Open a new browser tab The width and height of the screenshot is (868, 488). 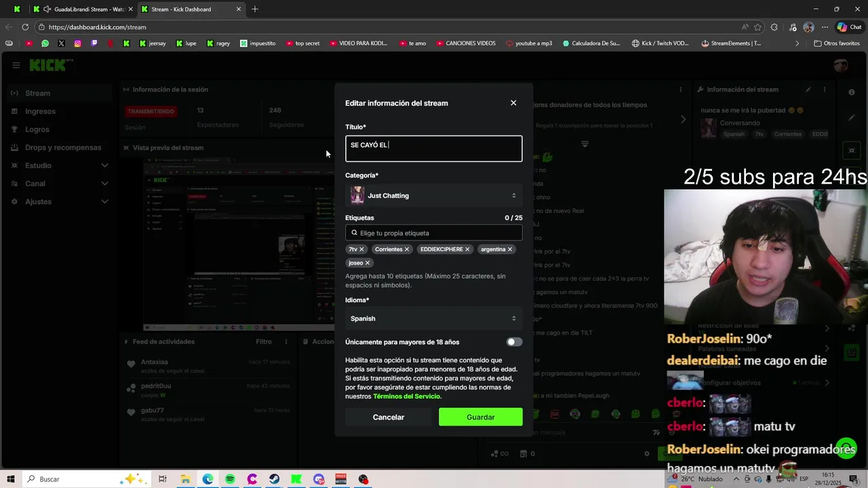tap(255, 9)
